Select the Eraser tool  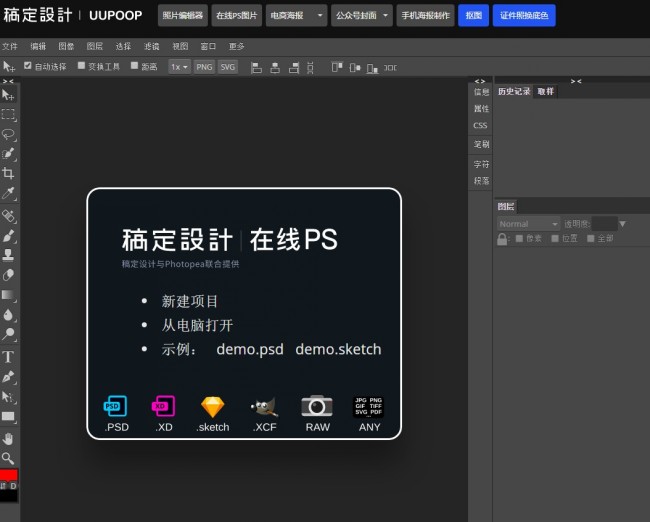[x=8, y=275]
